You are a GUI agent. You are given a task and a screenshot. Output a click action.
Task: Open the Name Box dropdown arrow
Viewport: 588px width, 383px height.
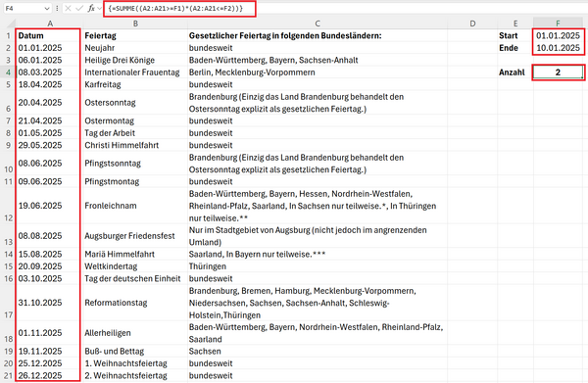(x=47, y=8)
